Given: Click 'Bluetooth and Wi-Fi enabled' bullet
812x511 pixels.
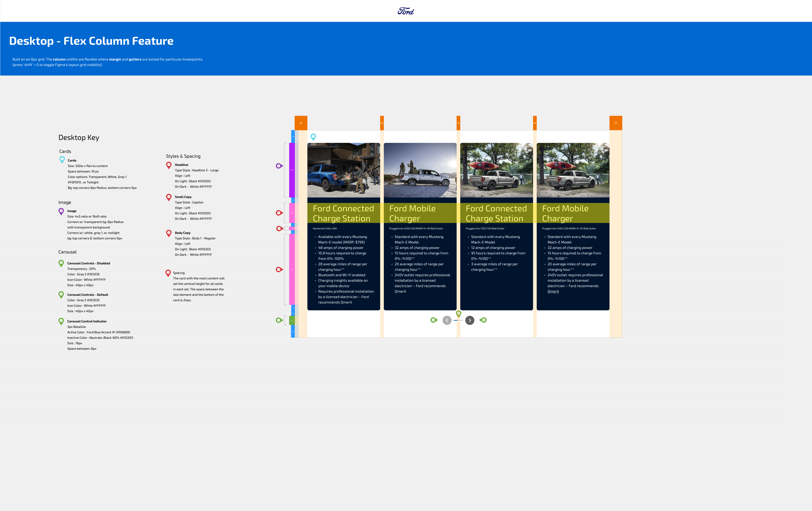Looking at the screenshot, I should click(341, 275).
